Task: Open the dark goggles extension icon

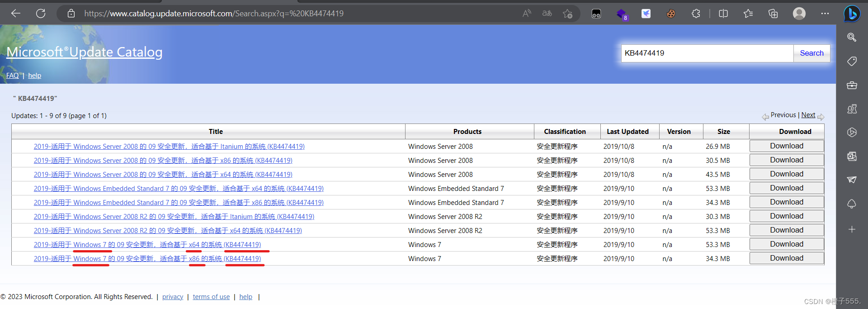Action: (596, 14)
